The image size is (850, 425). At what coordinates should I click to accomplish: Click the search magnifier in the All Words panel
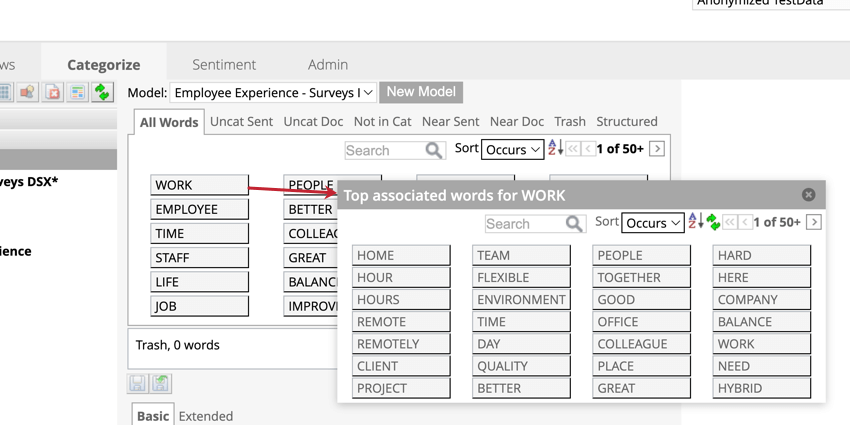click(434, 150)
